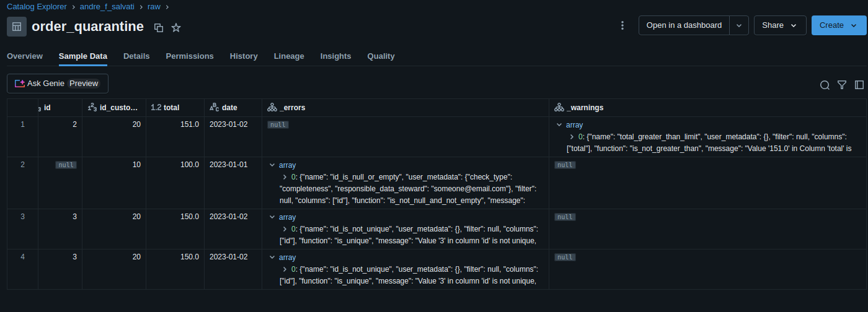Expand item 0 in row 2 errors

click(x=285, y=177)
